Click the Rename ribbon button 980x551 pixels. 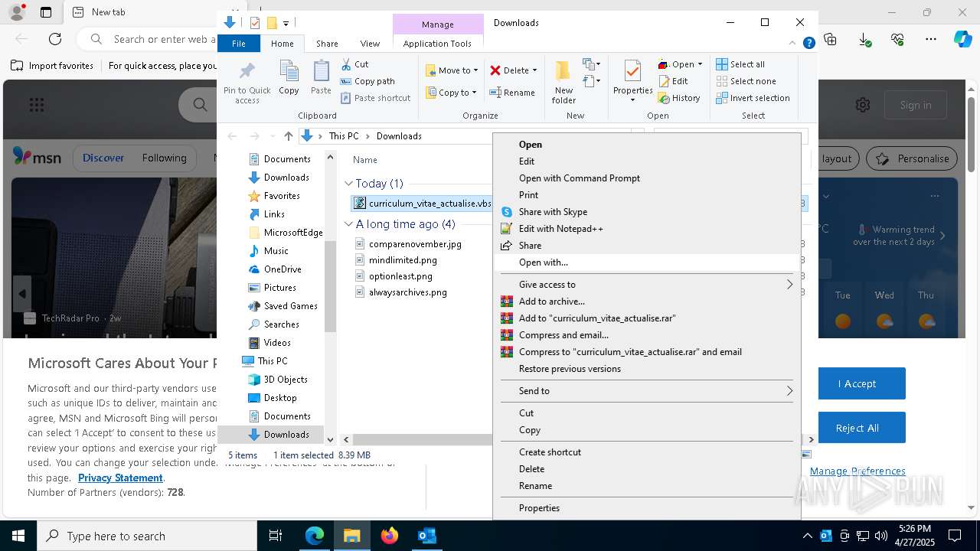(512, 93)
